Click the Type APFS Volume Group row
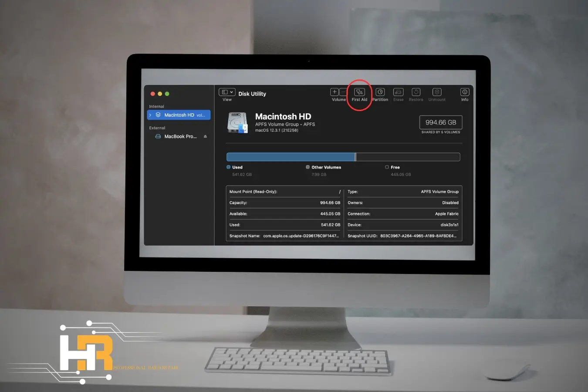588x392 pixels. tap(403, 192)
